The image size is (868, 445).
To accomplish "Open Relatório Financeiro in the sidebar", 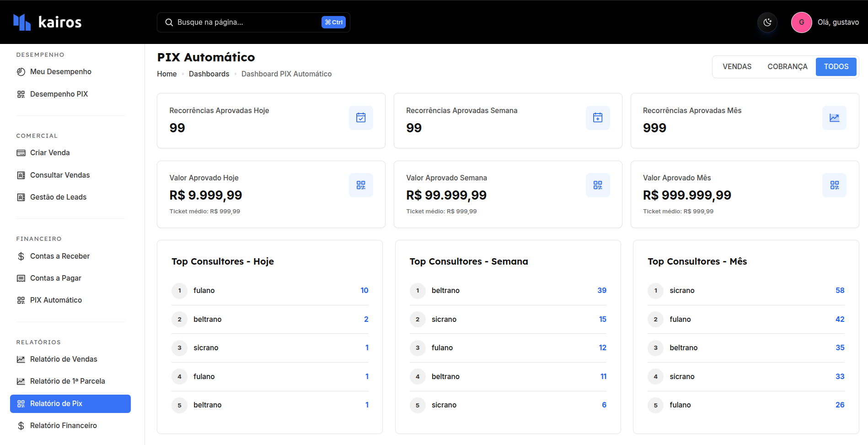I will (x=63, y=426).
